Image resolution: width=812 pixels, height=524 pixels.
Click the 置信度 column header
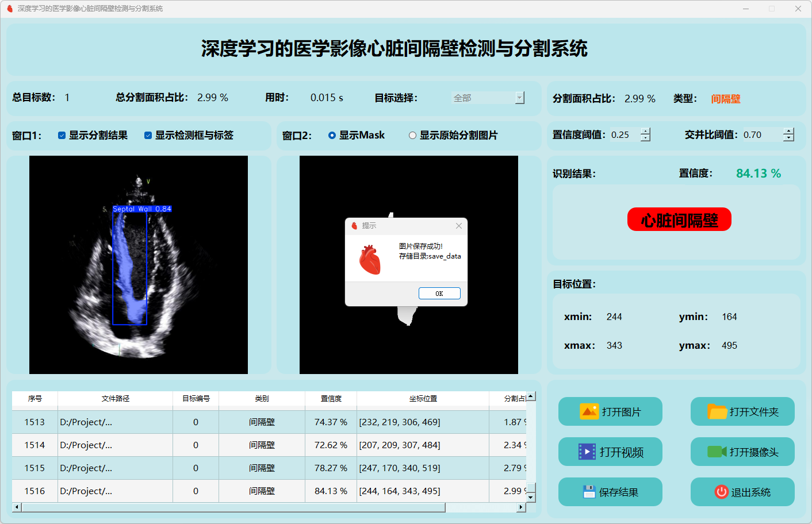(331, 398)
